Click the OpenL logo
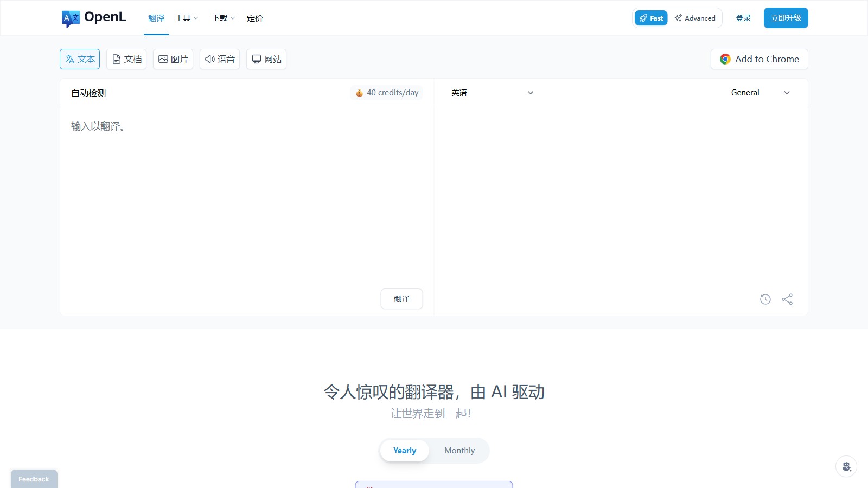Image resolution: width=868 pixels, height=488 pixels. coord(93,17)
